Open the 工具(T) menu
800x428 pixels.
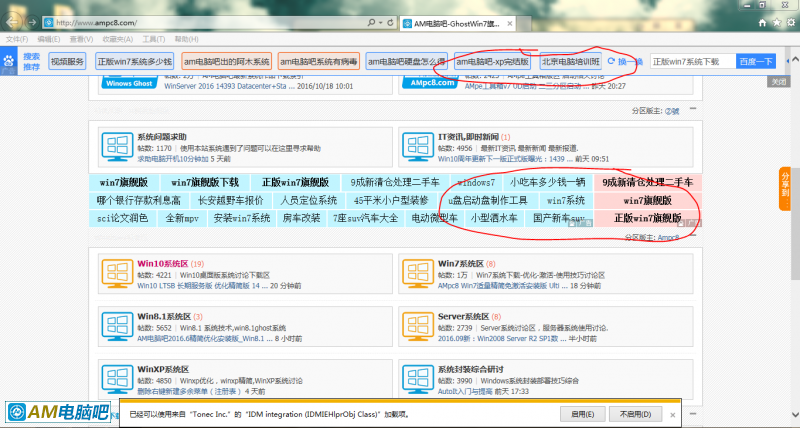pyautogui.click(x=154, y=39)
